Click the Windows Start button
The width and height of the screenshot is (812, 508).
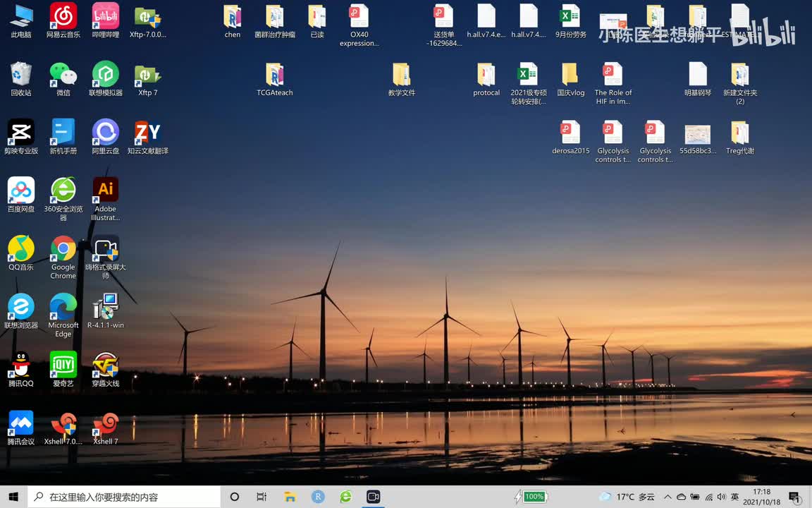(x=13, y=497)
